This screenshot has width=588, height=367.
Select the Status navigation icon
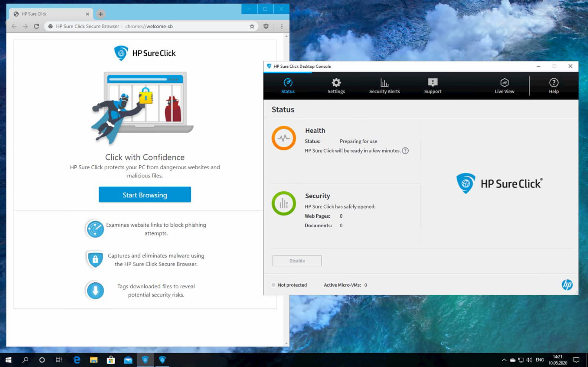pyautogui.click(x=288, y=85)
